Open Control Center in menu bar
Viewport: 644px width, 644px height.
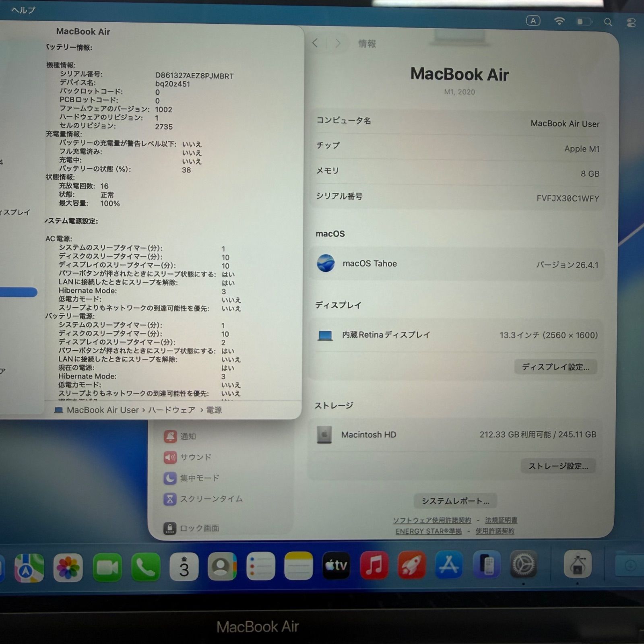coord(631,23)
